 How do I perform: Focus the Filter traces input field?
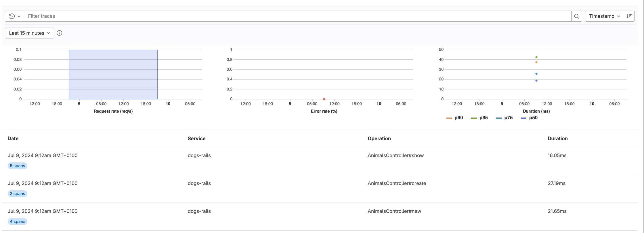pyautogui.click(x=296, y=16)
